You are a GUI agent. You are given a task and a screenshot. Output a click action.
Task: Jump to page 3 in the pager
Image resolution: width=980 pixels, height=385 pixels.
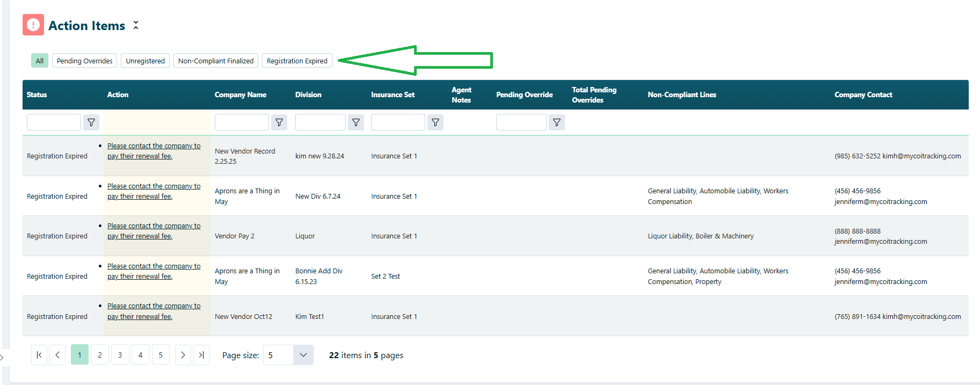pyautogui.click(x=120, y=355)
